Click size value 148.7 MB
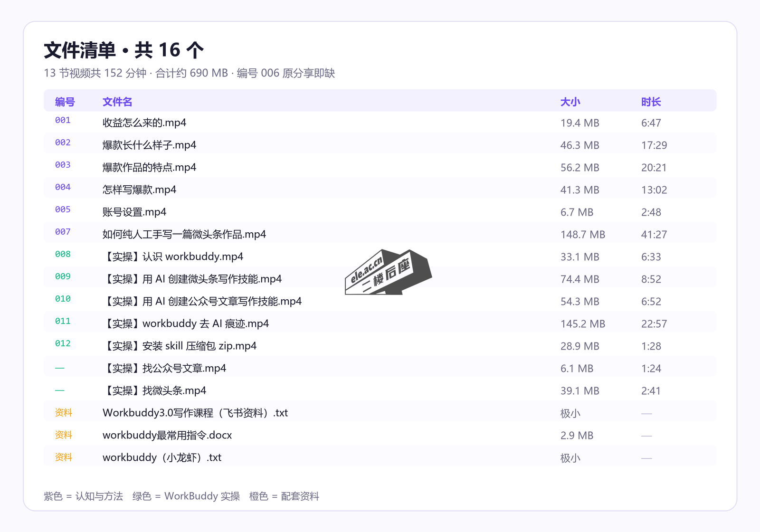 (x=583, y=235)
